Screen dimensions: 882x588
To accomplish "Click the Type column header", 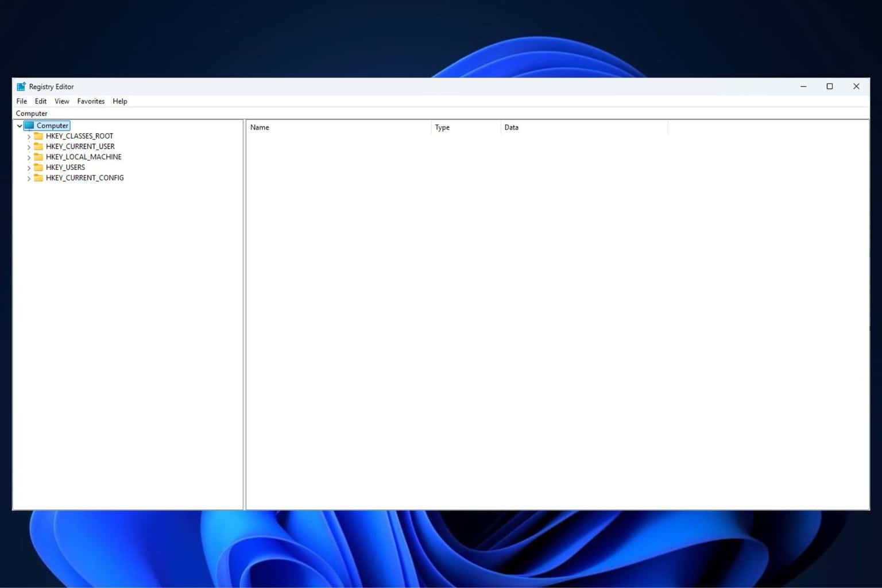I will 466,127.
